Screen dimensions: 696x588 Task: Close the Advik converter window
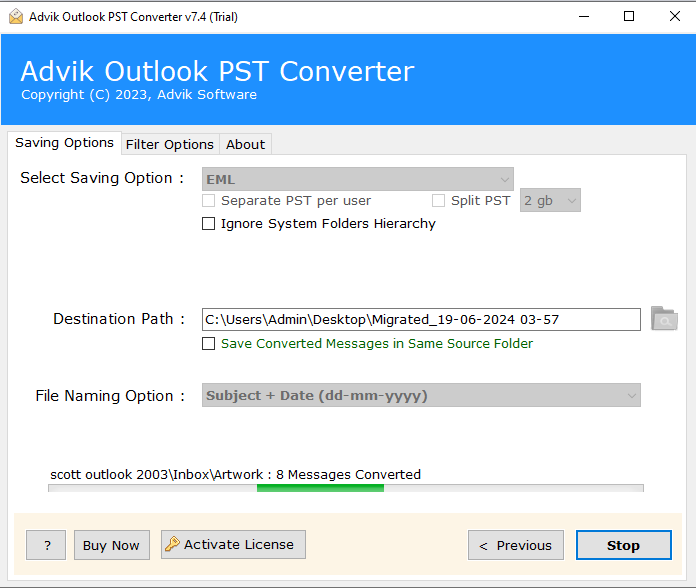pyautogui.click(x=675, y=17)
